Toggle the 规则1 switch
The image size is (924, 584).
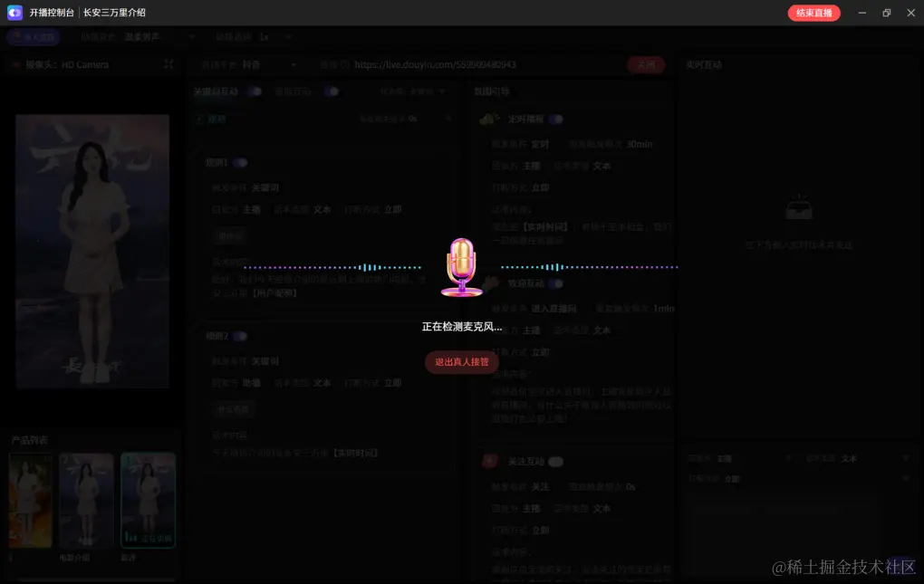point(240,162)
